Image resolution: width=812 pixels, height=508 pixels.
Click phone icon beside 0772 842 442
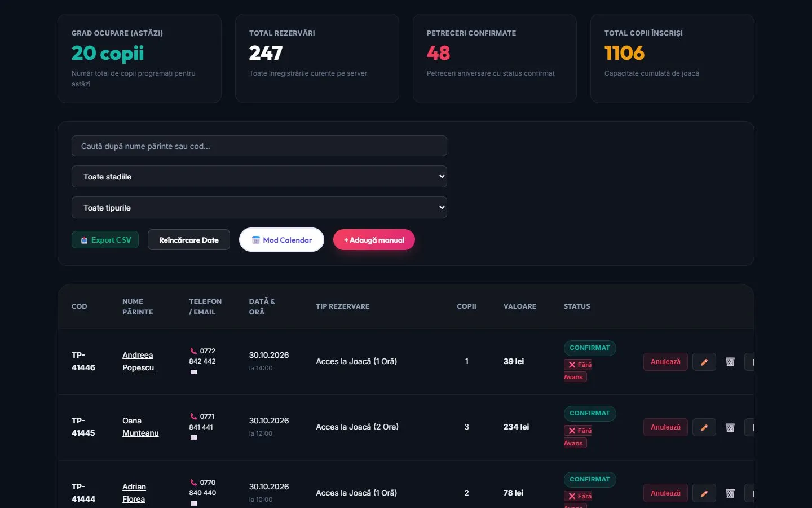point(193,351)
